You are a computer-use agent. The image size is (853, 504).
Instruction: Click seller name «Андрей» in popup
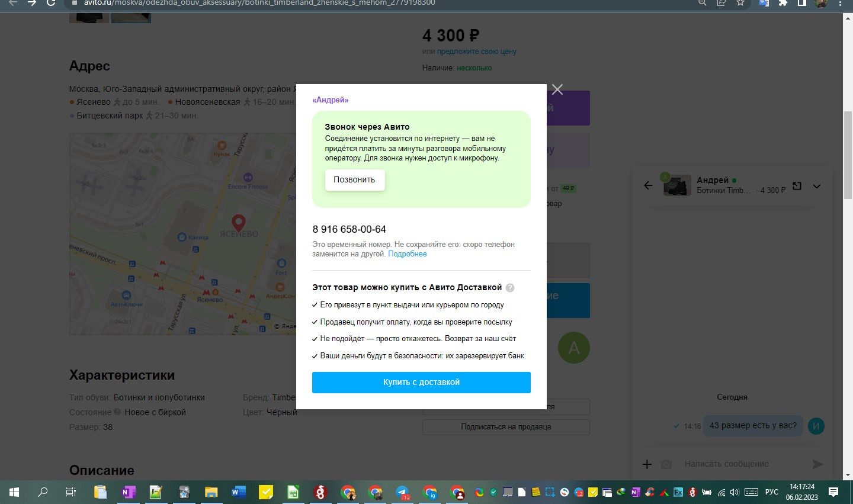330,100
